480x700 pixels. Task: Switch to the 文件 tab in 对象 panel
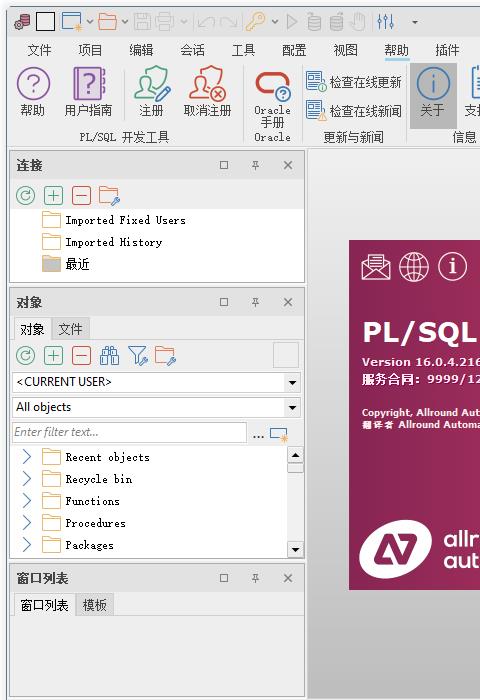70,329
